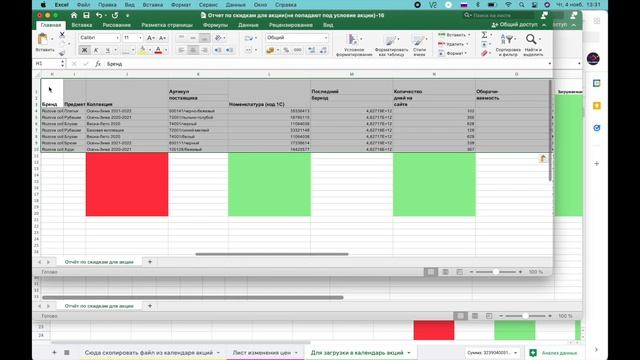Align text to the middle vertically
Screen dimensions: 640x360
pyautogui.click(x=193, y=38)
